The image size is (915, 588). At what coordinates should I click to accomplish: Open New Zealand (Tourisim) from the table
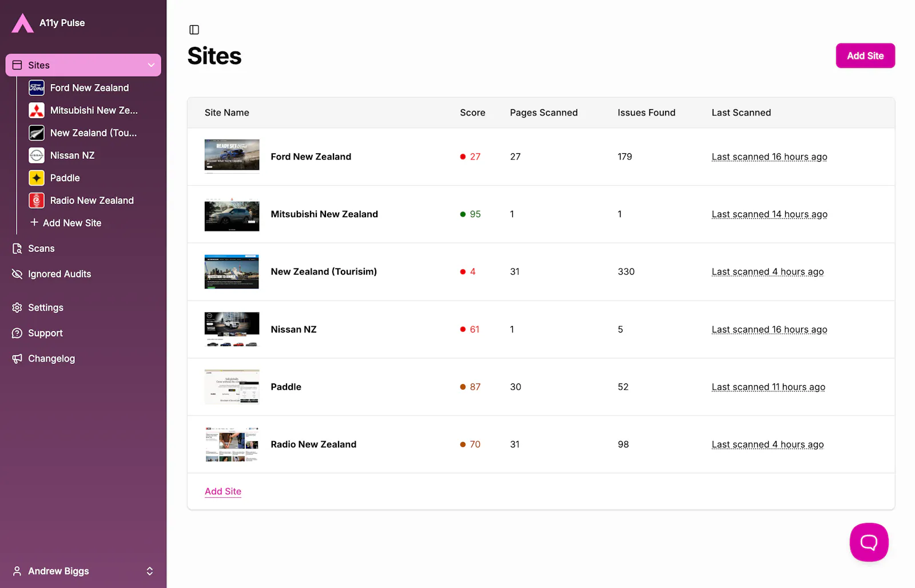pos(324,271)
